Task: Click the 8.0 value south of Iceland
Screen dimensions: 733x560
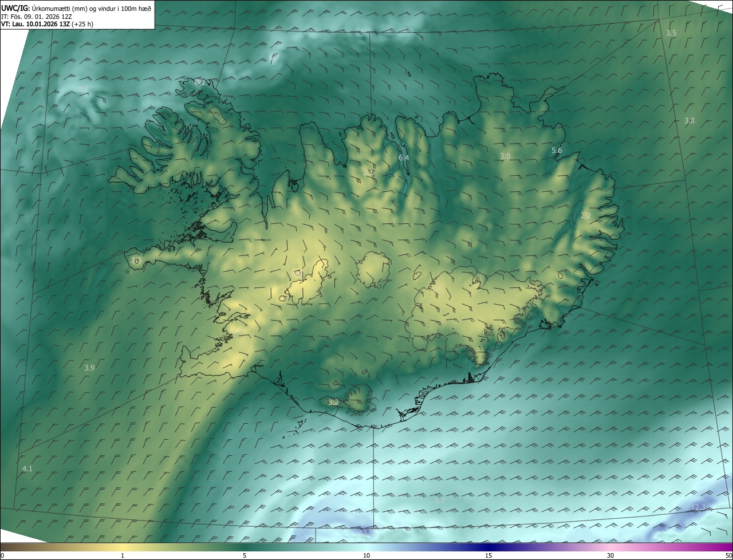Action: tap(440, 500)
